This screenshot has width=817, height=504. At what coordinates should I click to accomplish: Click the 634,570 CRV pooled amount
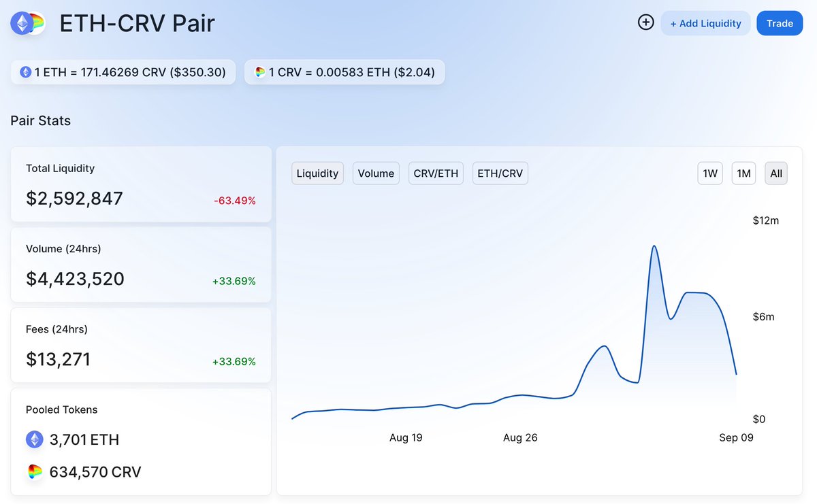95,472
